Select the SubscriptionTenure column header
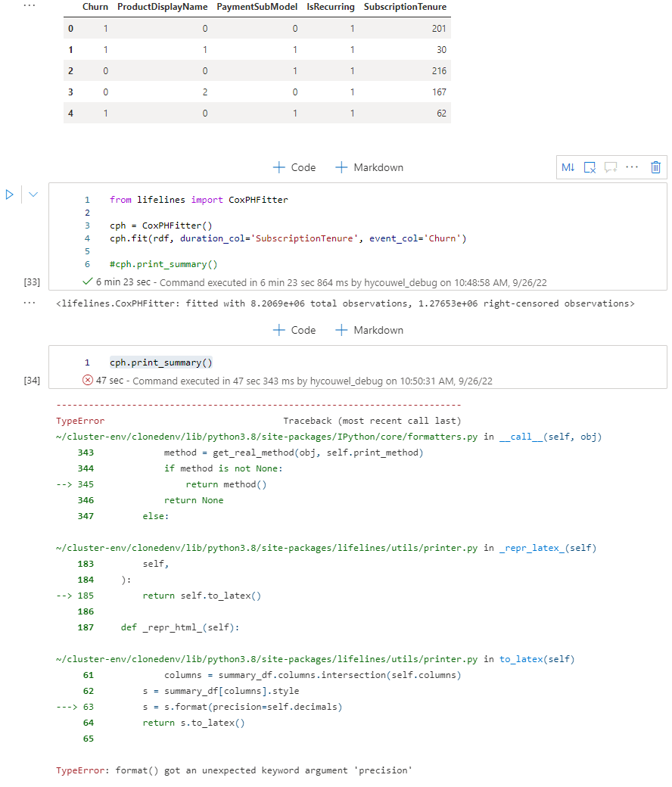The image size is (672, 787). click(x=405, y=6)
